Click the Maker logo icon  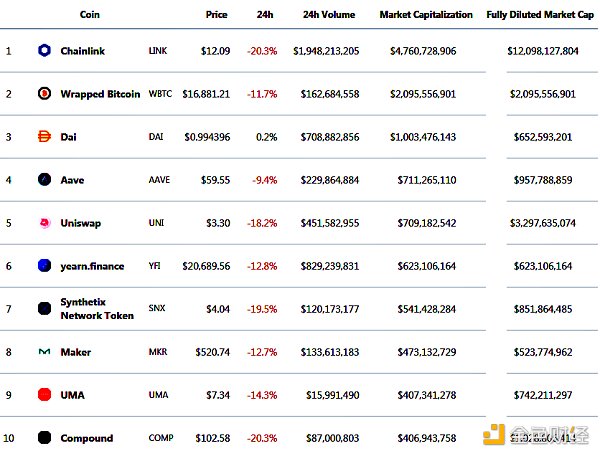44,352
